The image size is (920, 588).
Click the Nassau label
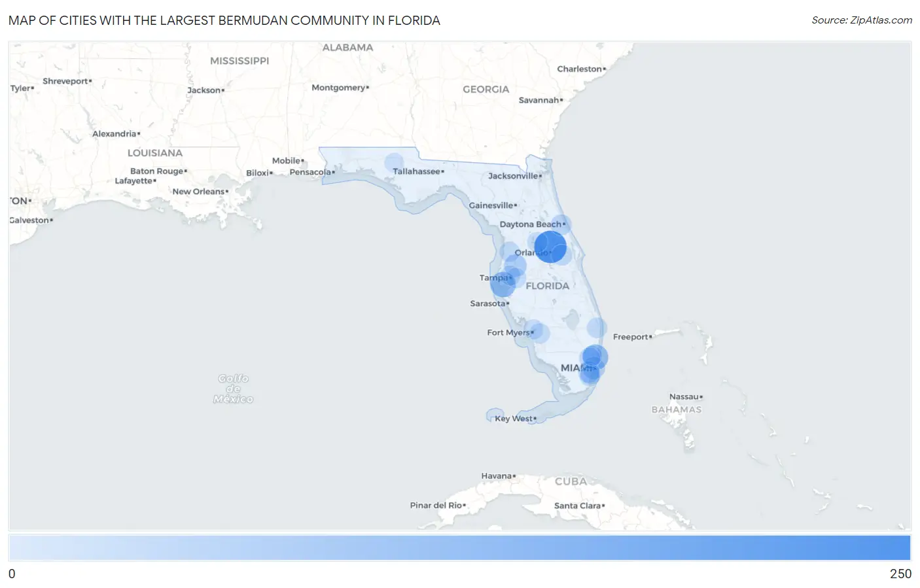pos(684,396)
